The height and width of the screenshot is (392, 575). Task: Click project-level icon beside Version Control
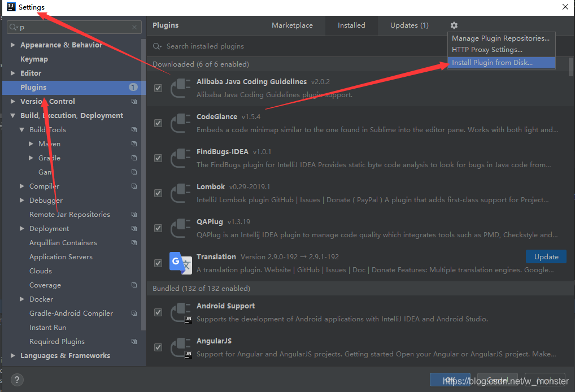(134, 102)
